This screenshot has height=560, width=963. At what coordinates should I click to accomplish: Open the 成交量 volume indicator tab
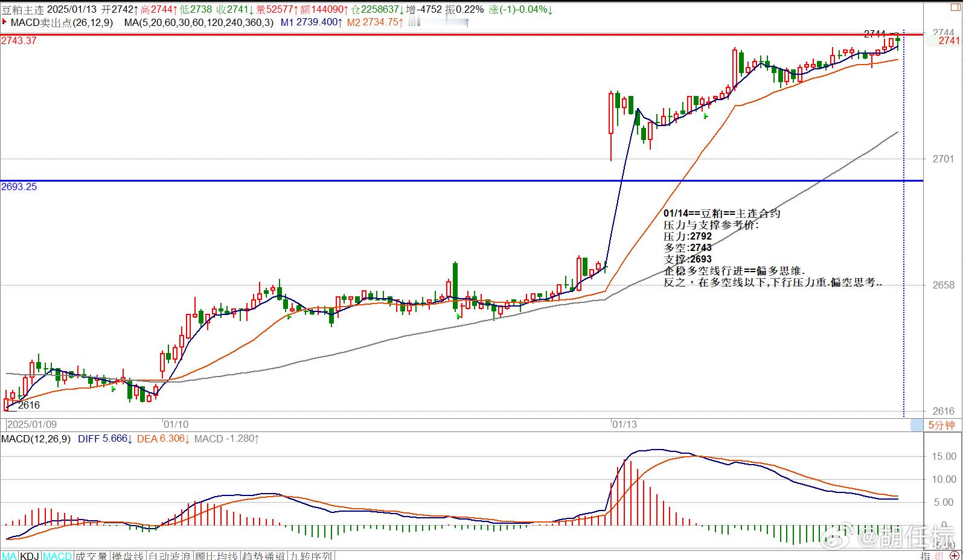click(x=91, y=556)
